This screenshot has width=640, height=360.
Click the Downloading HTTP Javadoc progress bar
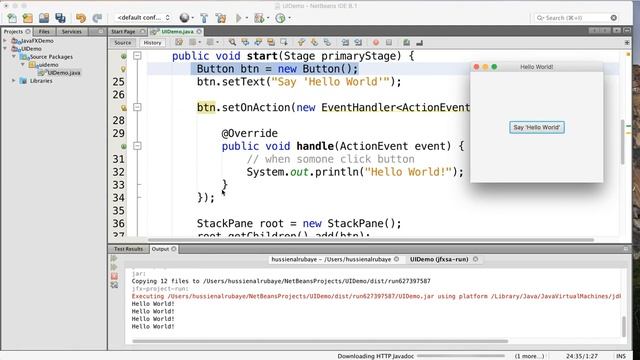coord(460,356)
